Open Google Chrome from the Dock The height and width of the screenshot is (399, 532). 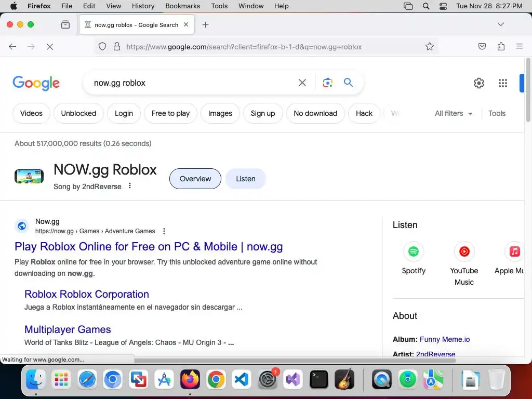tap(216, 379)
